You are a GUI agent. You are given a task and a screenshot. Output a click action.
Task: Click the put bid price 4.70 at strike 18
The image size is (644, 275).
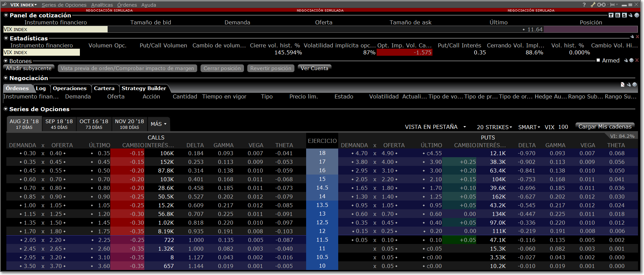coord(361,154)
